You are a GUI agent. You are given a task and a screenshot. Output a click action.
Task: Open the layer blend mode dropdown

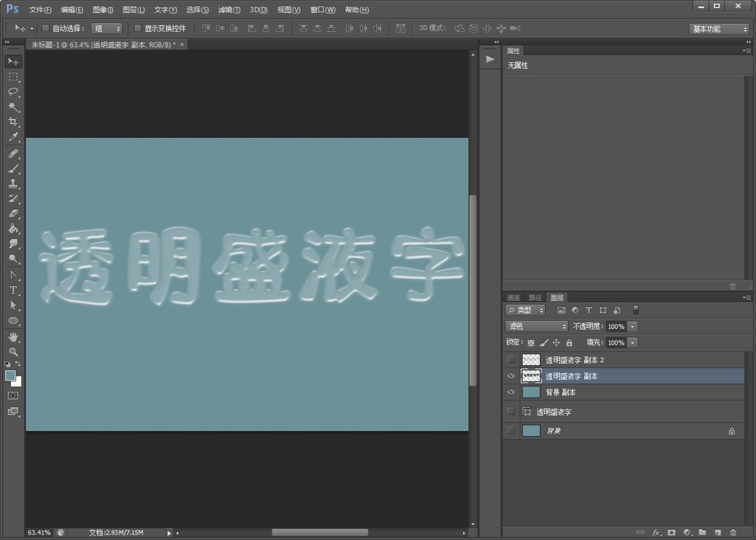(x=535, y=326)
